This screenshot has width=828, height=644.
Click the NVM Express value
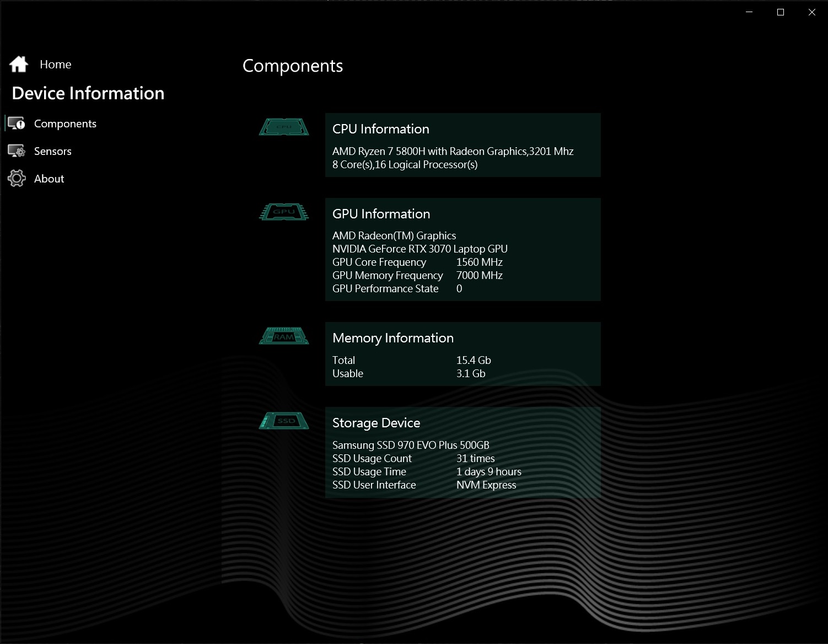pos(486,485)
